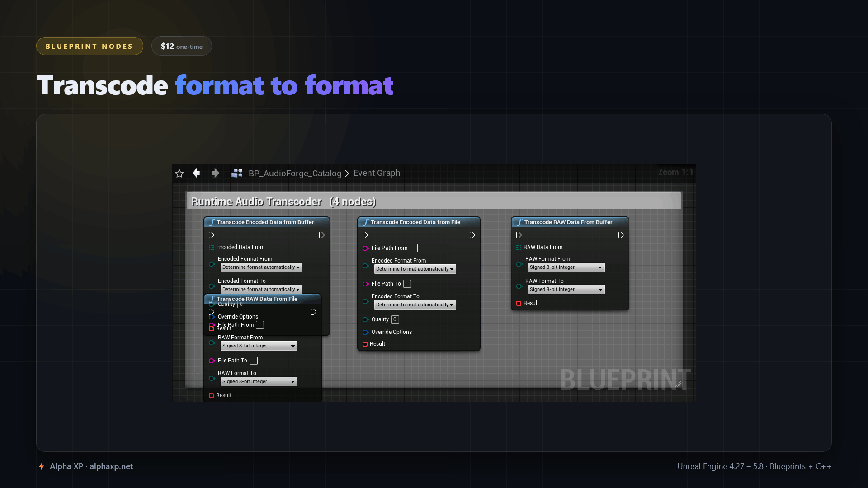
Task: Select the Transcode RAW Data From File node title
Action: (257, 299)
